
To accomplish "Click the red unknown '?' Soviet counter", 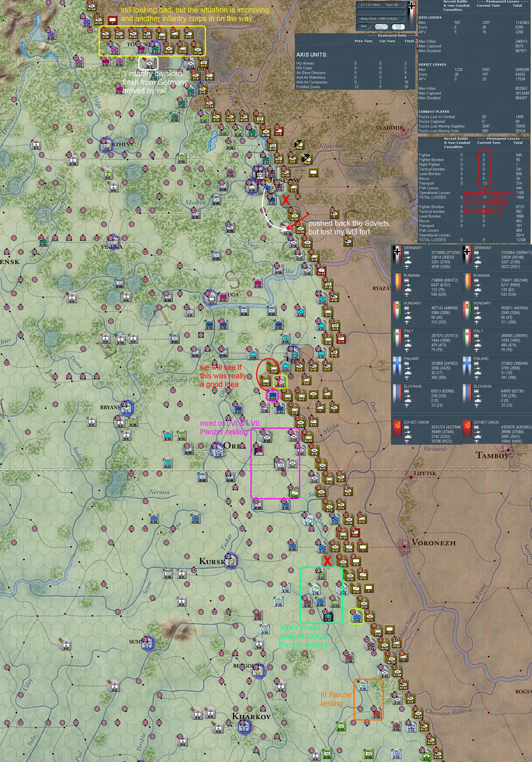I will coord(112,20).
